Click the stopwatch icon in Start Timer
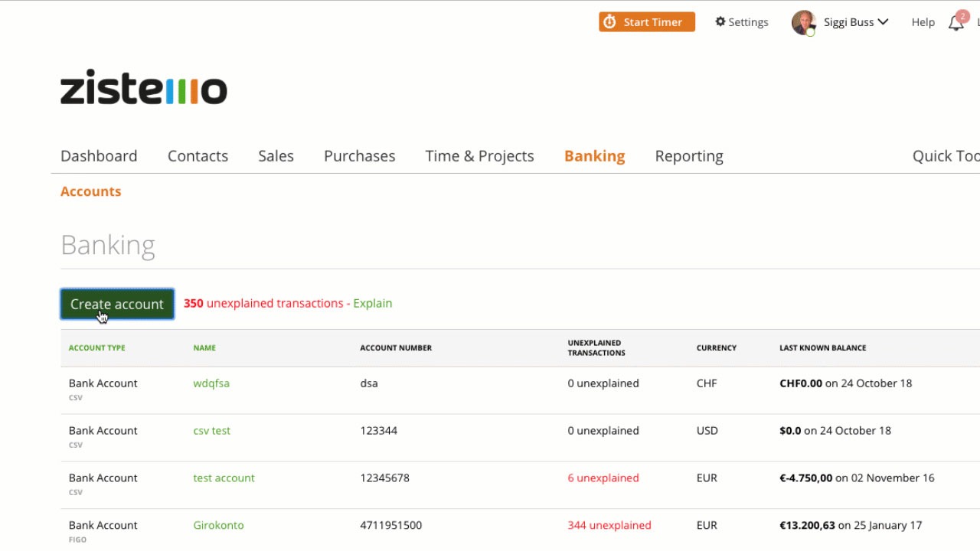 [x=609, y=22]
